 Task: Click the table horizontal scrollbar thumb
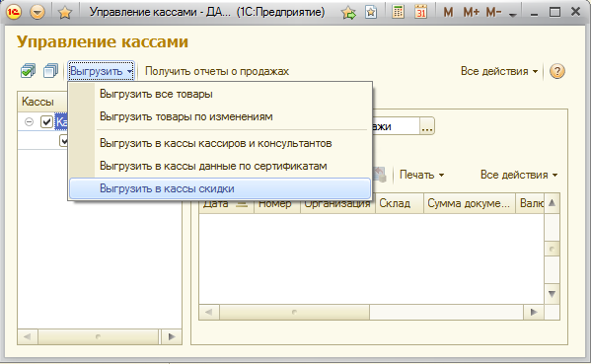294,312
